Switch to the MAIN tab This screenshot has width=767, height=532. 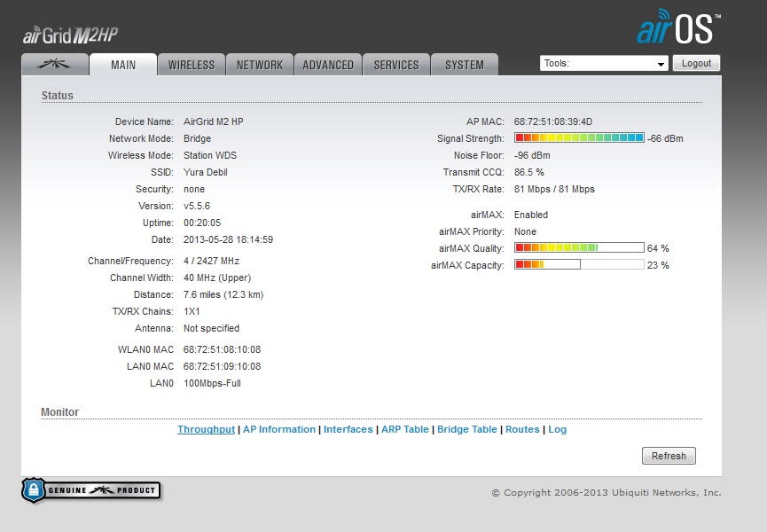point(123,65)
